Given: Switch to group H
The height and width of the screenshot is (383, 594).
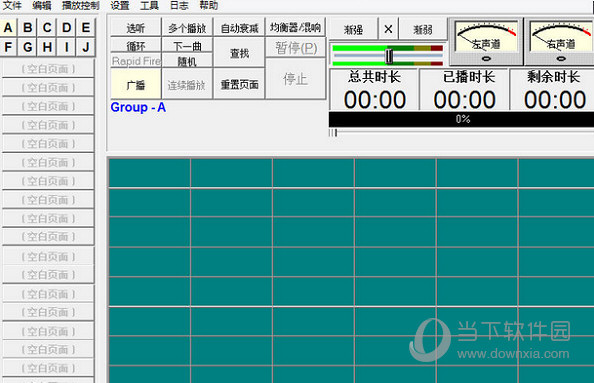Looking at the screenshot, I should coord(47,47).
